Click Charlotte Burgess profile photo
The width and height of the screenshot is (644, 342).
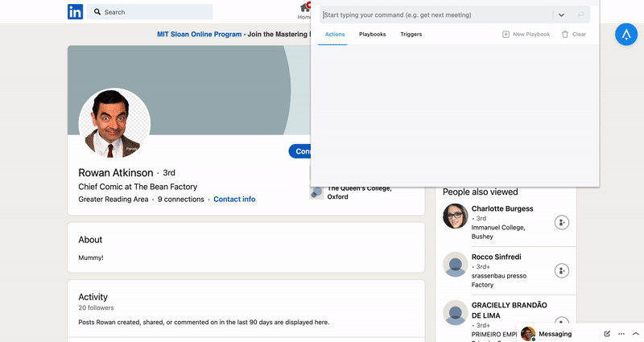(x=455, y=216)
